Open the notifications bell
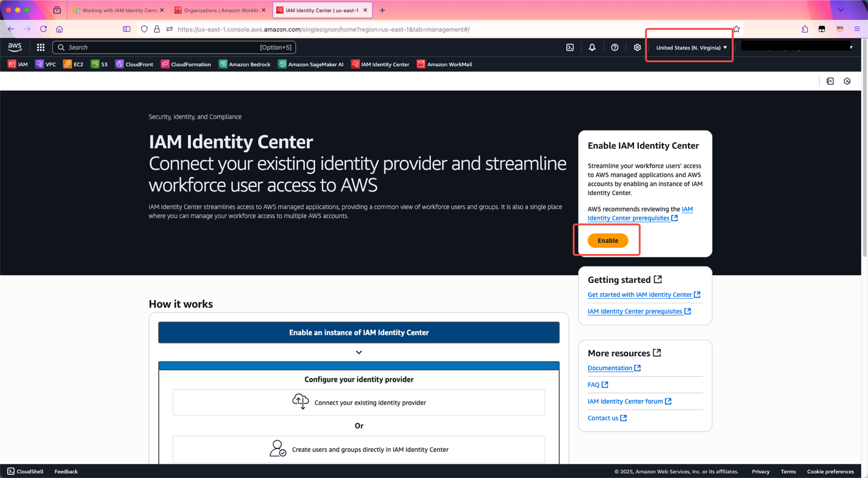 point(592,47)
